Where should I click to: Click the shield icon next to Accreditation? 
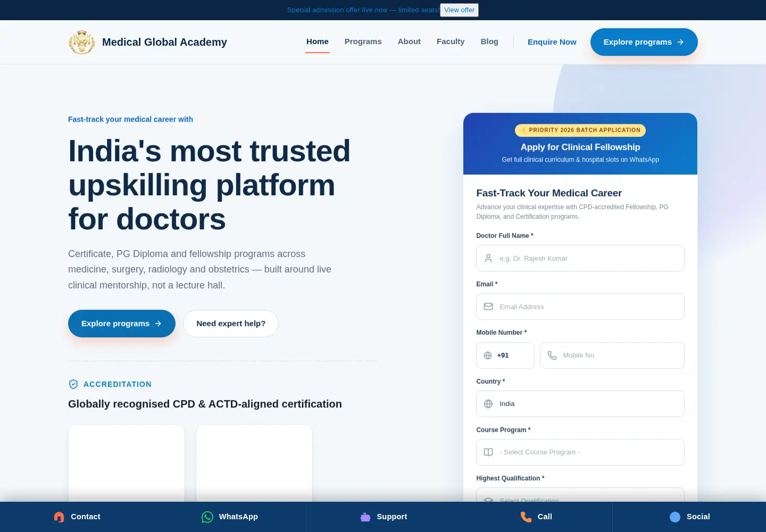[73, 384]
